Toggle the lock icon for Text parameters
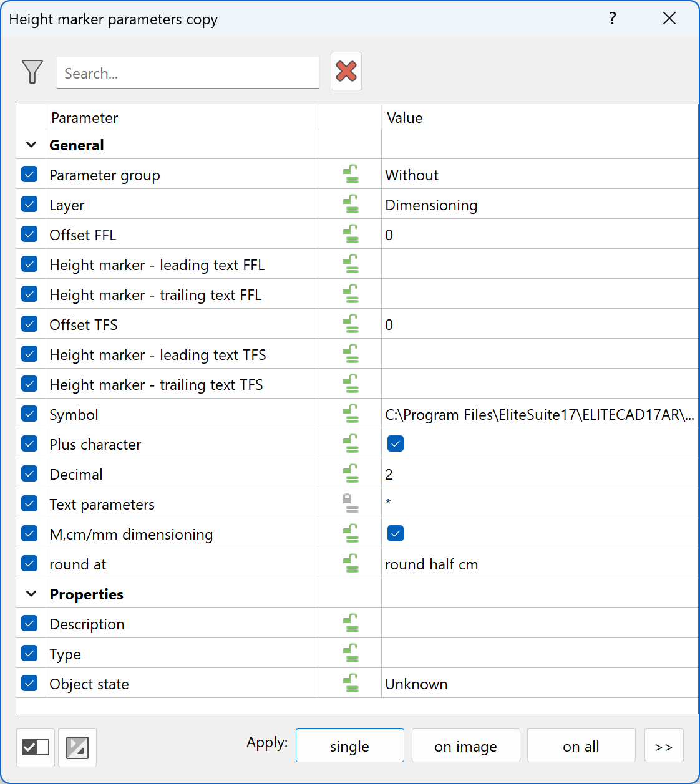The width and height of the screenshot is (700, 784). [351, 503]
